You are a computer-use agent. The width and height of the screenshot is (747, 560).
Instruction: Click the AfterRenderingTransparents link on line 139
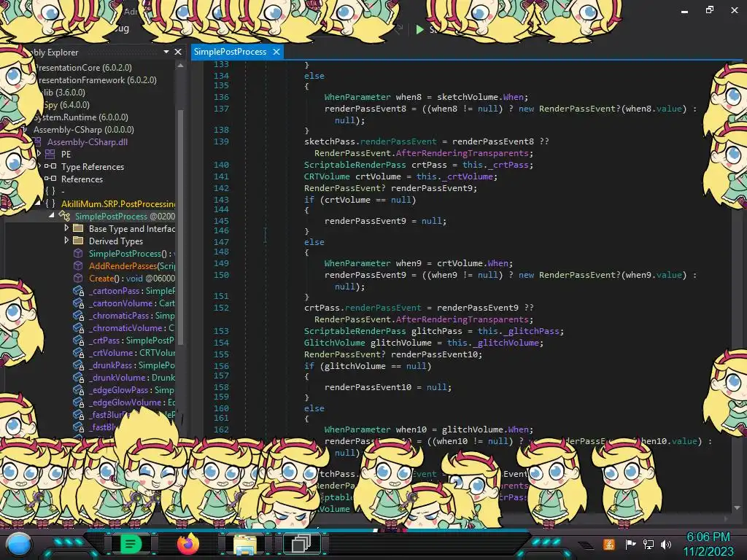click(462, 153)
